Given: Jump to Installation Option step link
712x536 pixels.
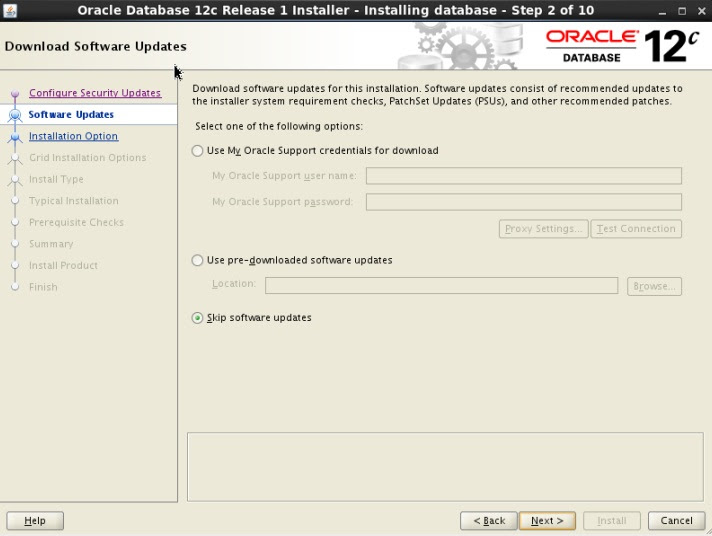Looking at the screenshot, I should pos(74,136).
